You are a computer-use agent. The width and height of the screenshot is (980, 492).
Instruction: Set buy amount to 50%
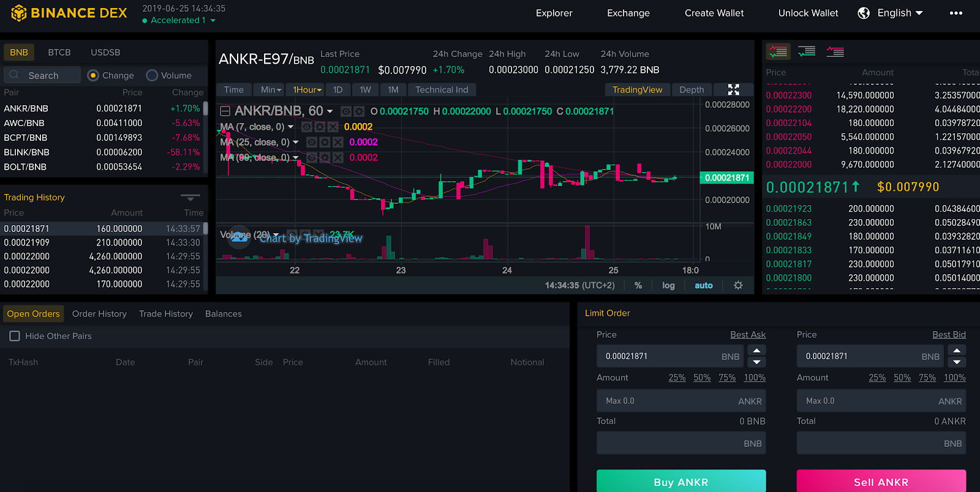[x=702, y=378]
